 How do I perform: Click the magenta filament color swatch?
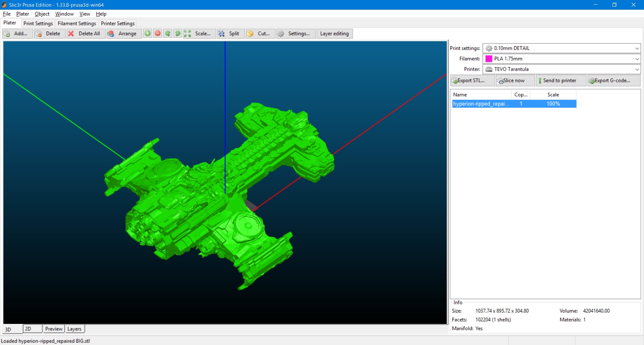click(x=489, y=59)
